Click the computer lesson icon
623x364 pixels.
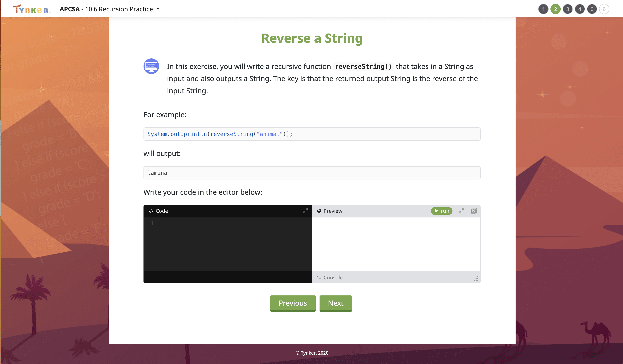click(151, 66)
